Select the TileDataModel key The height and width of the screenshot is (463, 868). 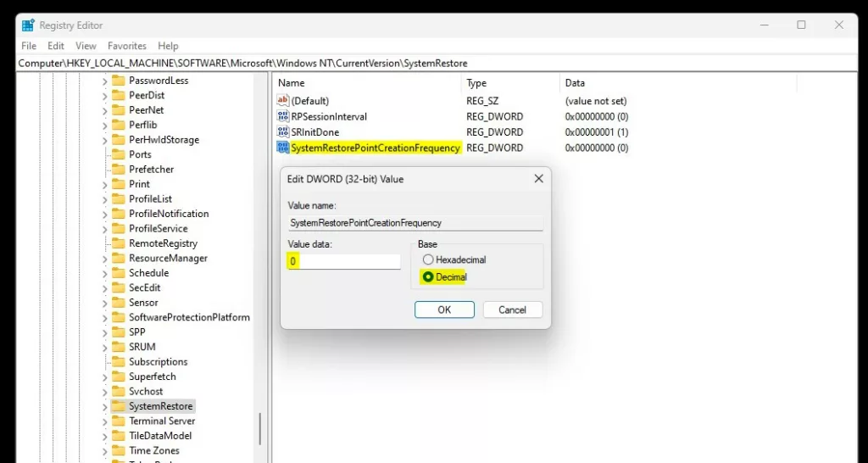click(x=160, y=436)
